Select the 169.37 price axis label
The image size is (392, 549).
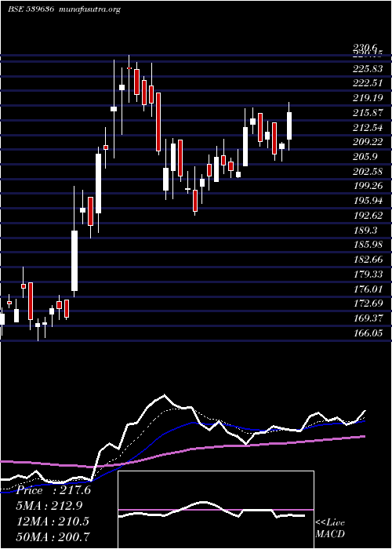[368, 318]
